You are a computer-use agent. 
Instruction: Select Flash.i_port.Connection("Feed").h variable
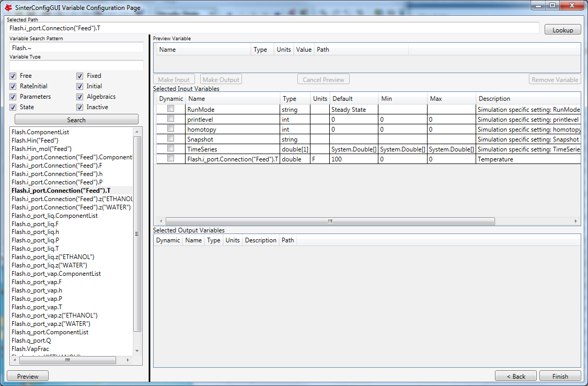click(x=57, y=173)
